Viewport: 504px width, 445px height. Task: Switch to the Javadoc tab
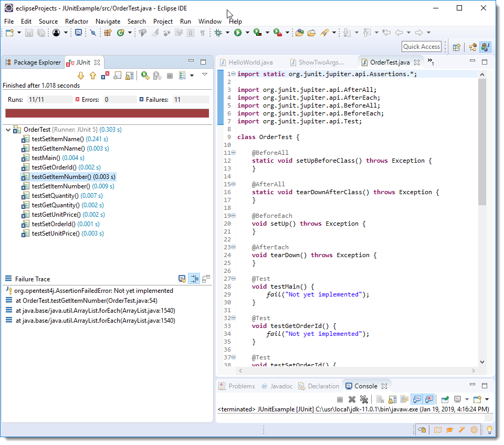(x=277, y=386)
